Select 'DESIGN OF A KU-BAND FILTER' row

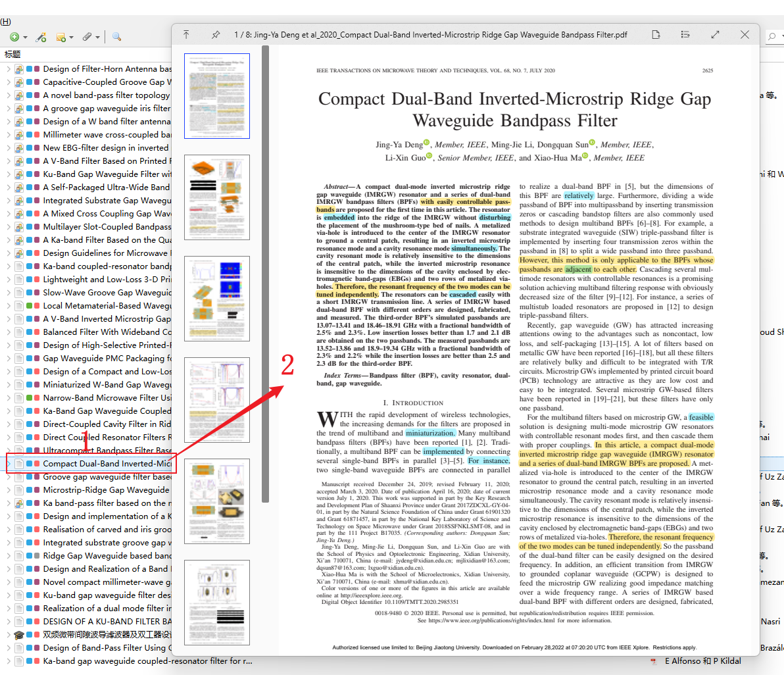[x=86, y=622]
